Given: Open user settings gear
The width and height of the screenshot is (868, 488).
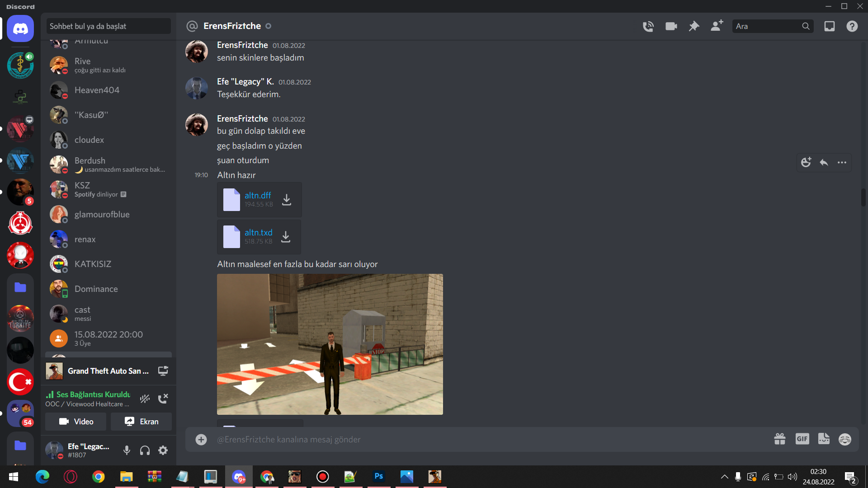Looking at the screenshot, I should pos(163,450).
